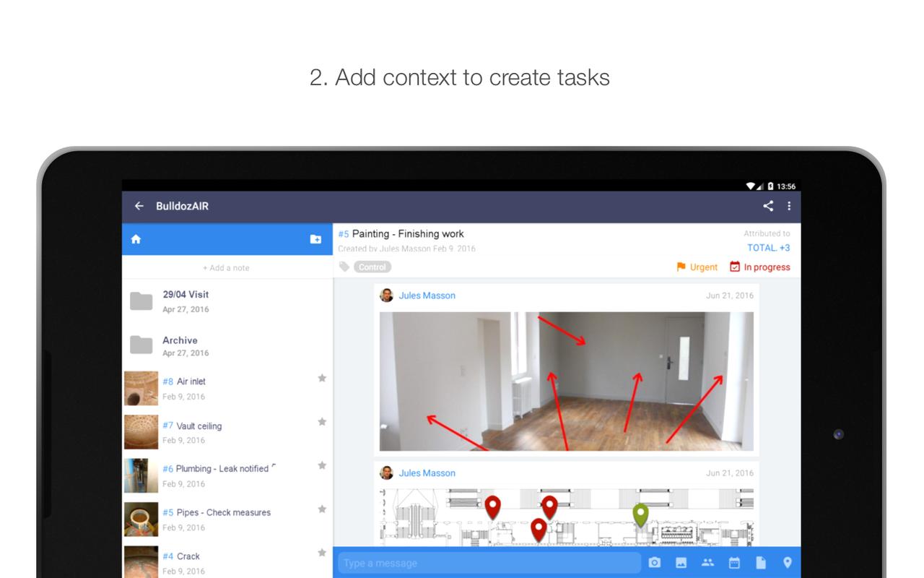Tap the camera icon in message bar

coord(655,563)
